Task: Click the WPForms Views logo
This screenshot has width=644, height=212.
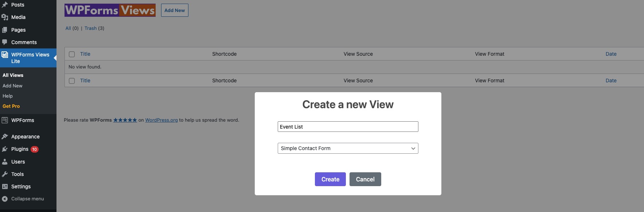Action: tap(110, 10)
